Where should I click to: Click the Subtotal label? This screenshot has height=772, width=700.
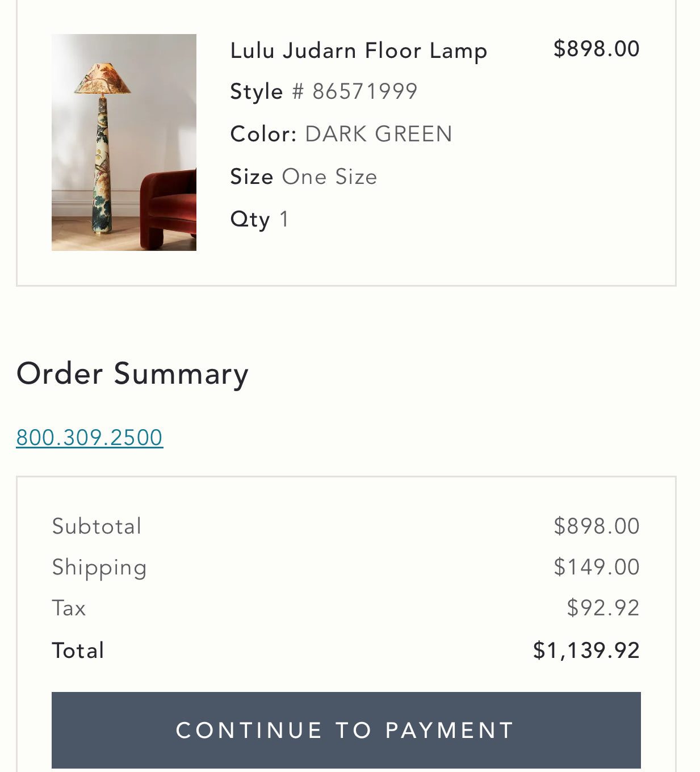[97, 526]
